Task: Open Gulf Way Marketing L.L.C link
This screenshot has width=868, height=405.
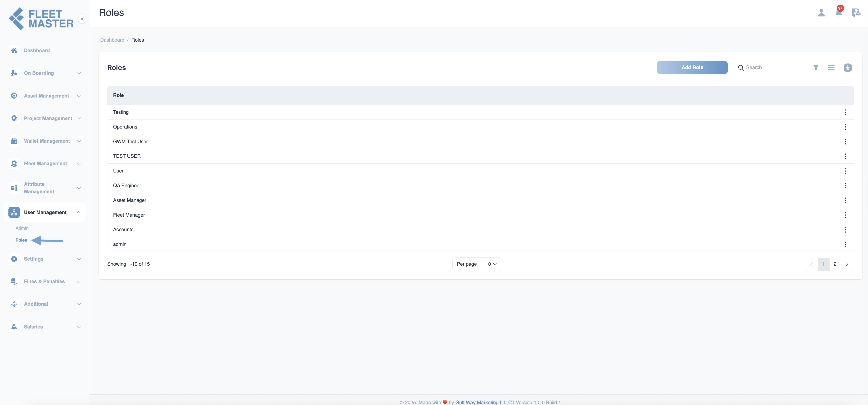Action: [x=483, y=402]
